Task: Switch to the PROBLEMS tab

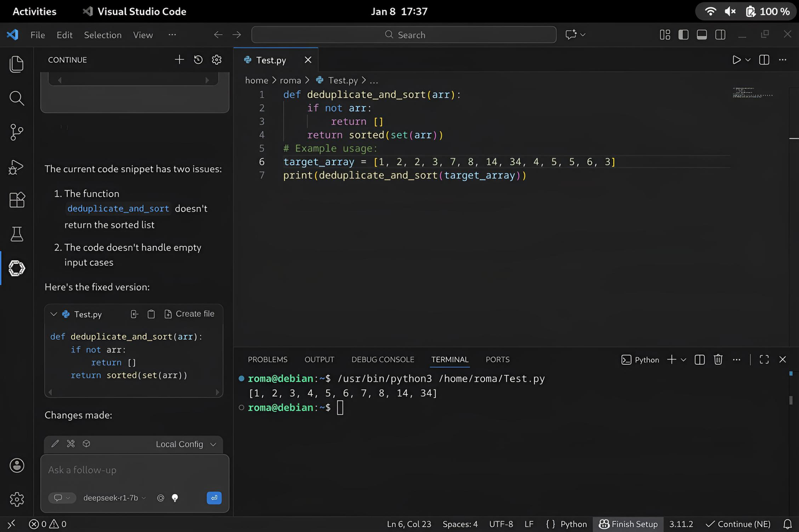Action: [268, 359]
